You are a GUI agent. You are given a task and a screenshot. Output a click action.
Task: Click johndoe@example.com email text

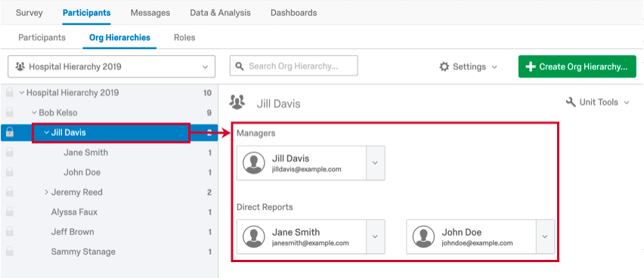[x=477, y=243]
